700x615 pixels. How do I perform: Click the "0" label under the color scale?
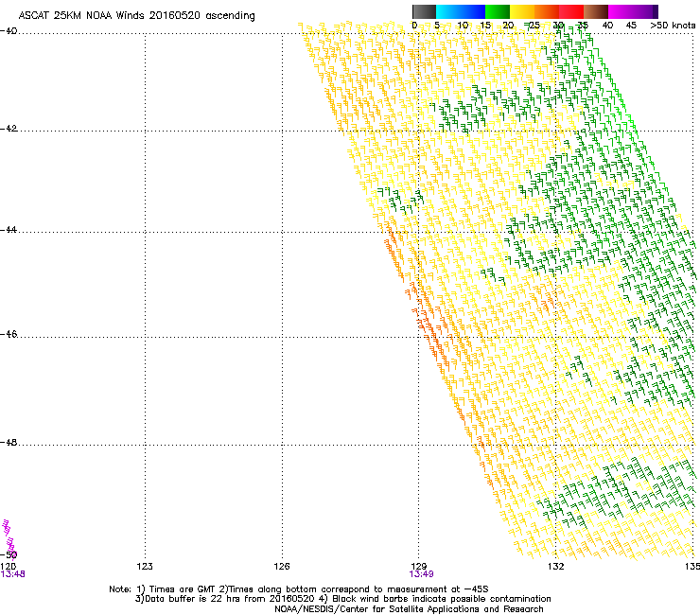tap(414, 26)
